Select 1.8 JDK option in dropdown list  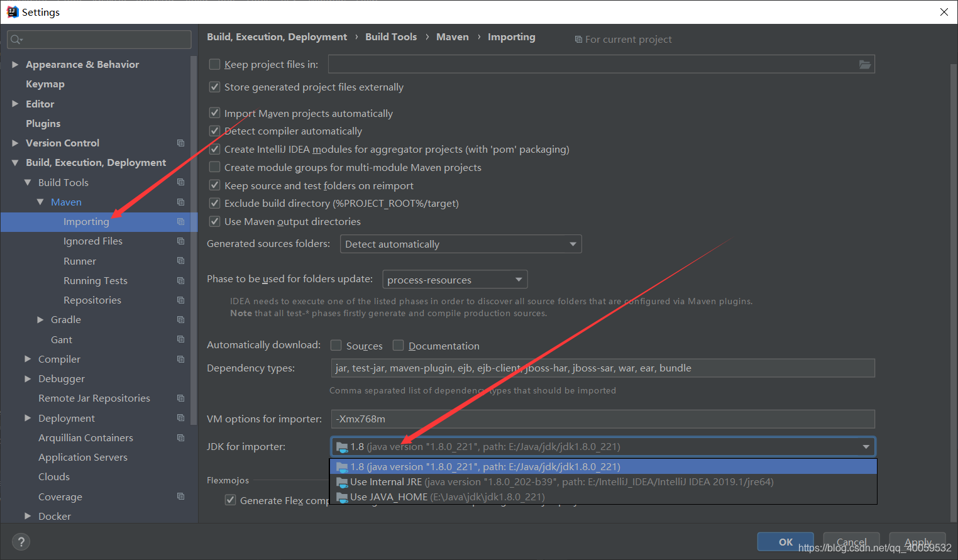pos(603,466)
